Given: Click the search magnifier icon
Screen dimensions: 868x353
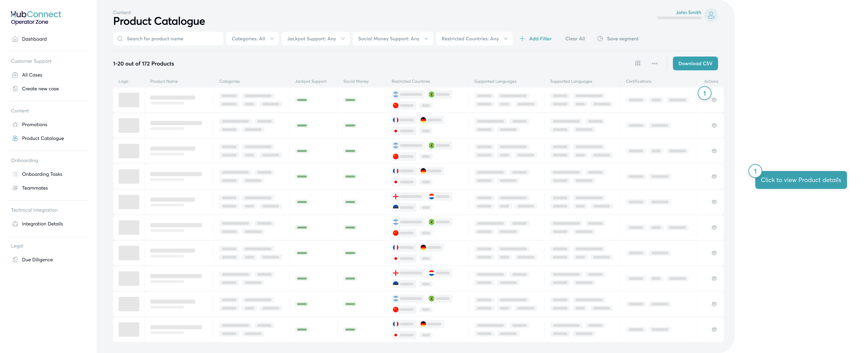Looking at the screenshot, I should (120, 39).
